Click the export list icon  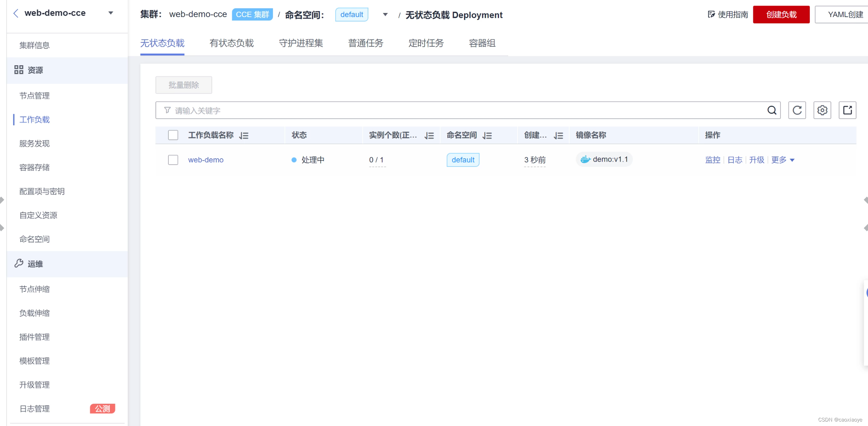pyautogui.click(x=847, y=110)
